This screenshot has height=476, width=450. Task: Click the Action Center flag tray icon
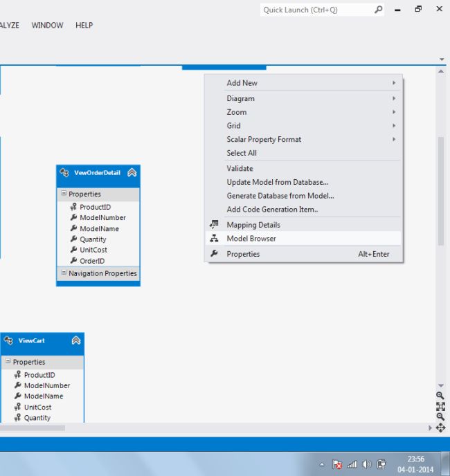click(336, 464)
